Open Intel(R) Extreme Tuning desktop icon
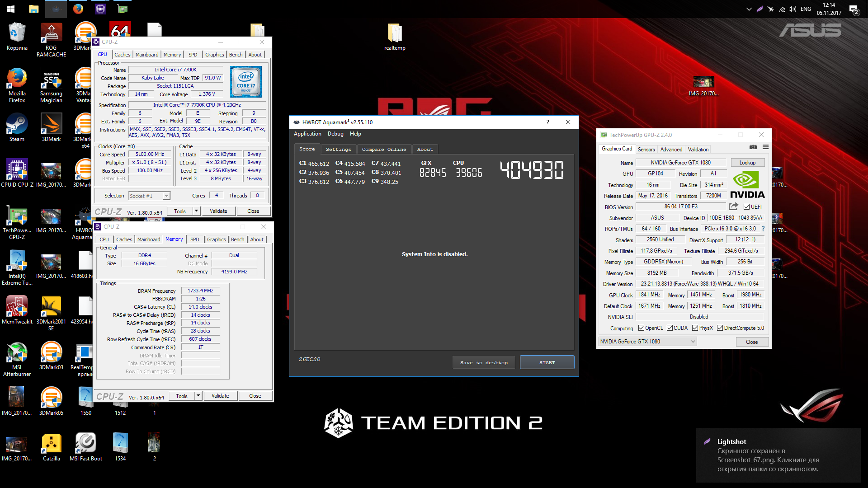Screen dimensions: 868x488 (x=17, y=268)
